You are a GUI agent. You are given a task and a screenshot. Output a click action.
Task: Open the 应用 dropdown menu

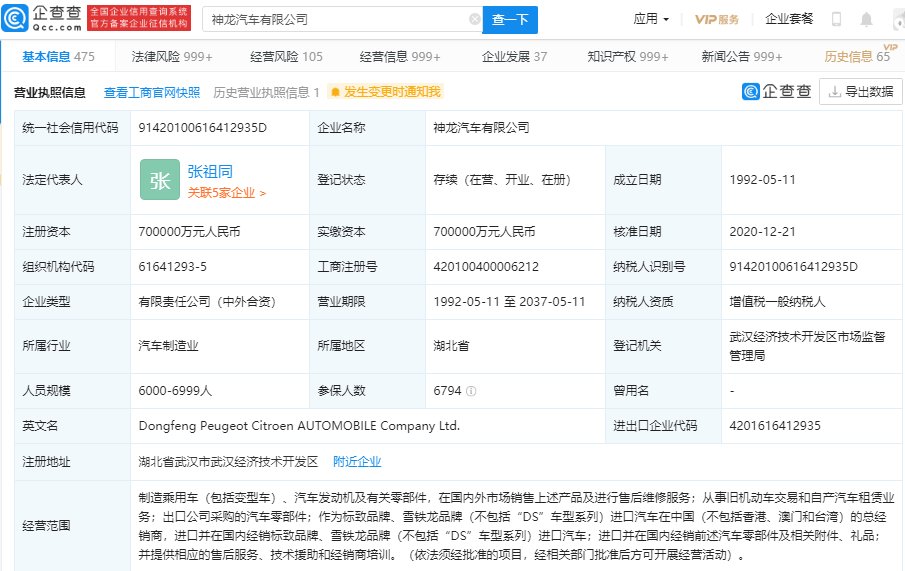point(651,19)
